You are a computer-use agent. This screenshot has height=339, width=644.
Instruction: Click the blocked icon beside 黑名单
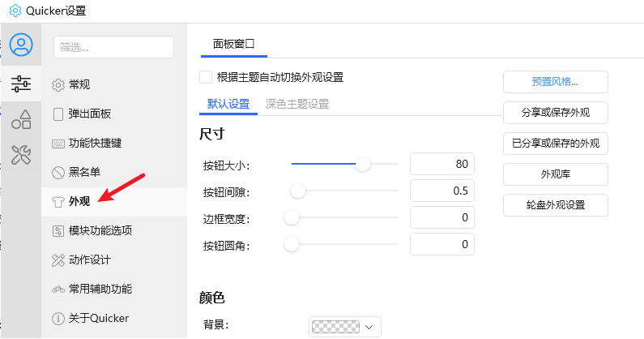tap(58, 172)
